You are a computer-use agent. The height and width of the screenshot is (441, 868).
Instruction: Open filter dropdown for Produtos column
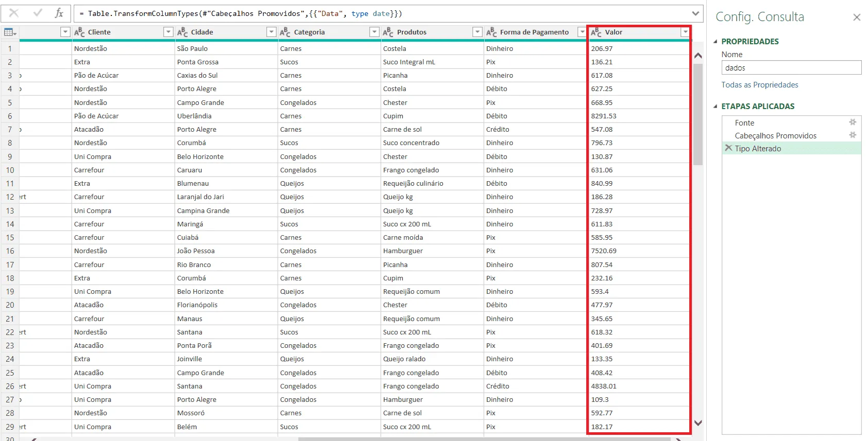pos(478,32)
